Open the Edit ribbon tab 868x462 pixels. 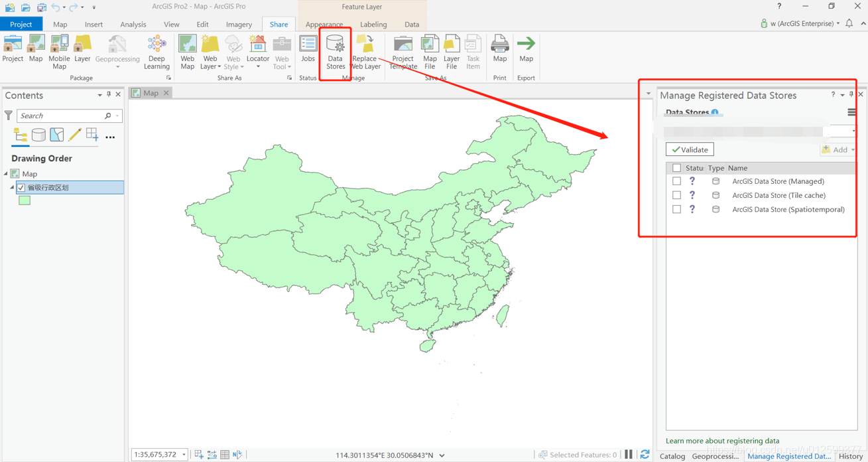[202, 24]
